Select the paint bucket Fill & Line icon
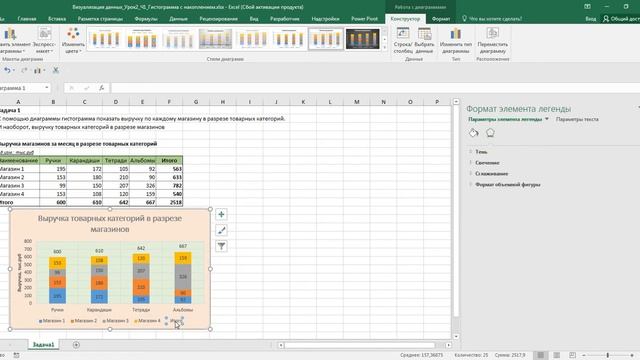The width and height of the screenshot is (640, 360). pos(473,133)
